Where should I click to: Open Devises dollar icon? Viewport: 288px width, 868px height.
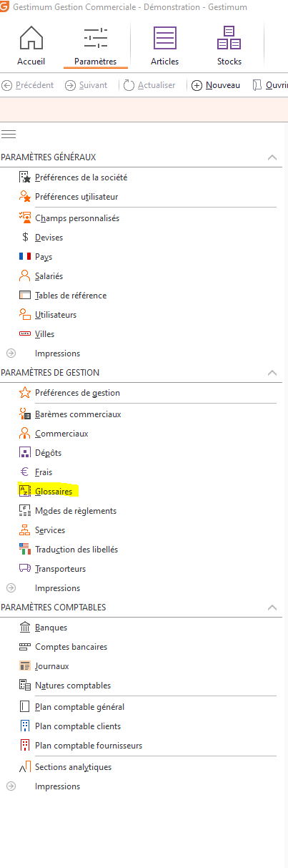(25, 237)
